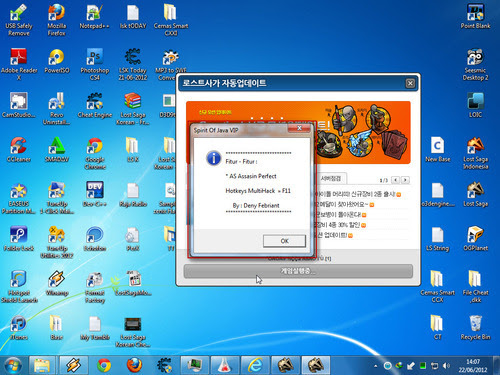
Task: Click the taskbar clock showing 14:07
Action: tap(473, 366)
